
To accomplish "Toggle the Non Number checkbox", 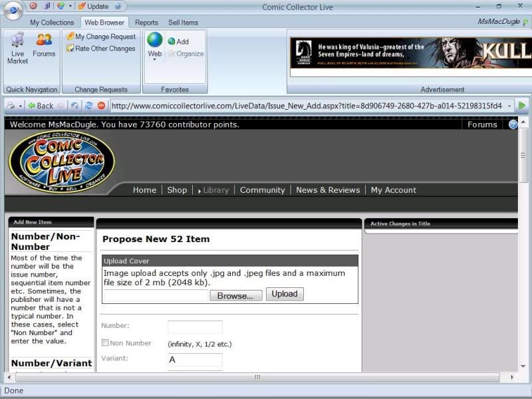I will tap(105, 342).
